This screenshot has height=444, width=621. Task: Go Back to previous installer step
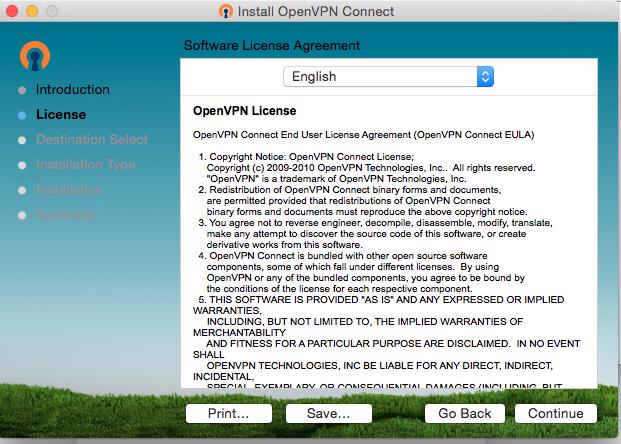(465, 414)
